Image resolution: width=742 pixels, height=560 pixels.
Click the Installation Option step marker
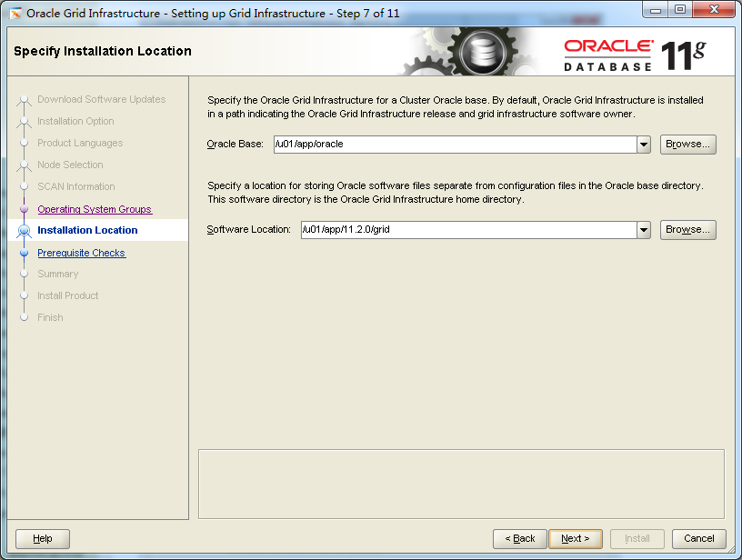(x=25, y=122)
